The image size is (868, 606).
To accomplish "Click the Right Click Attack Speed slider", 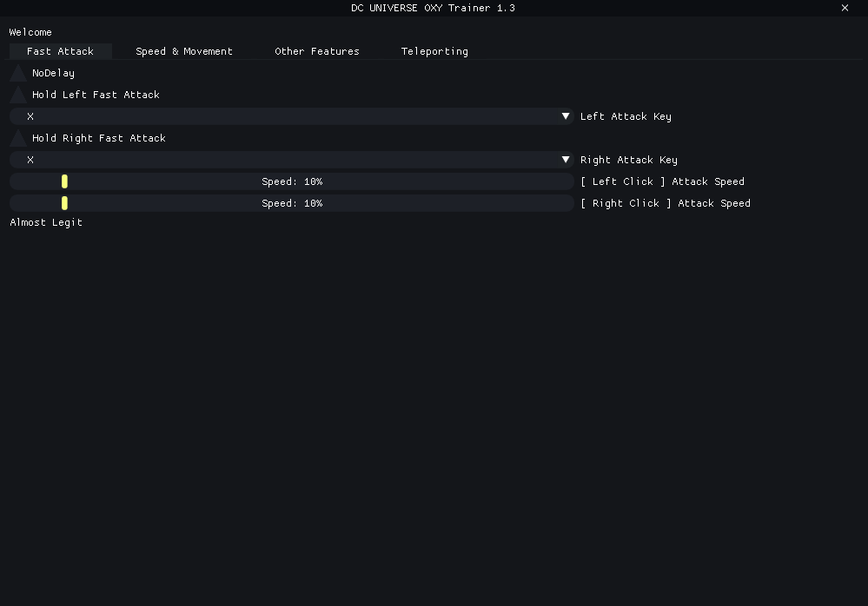I will pyautogui.click(x=292, y=203).
